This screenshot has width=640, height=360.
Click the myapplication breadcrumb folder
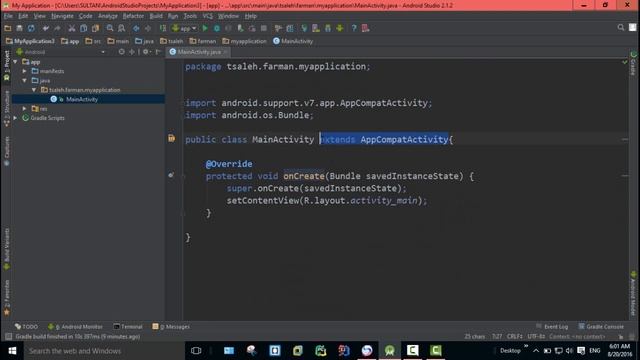(x=244, y=41)
